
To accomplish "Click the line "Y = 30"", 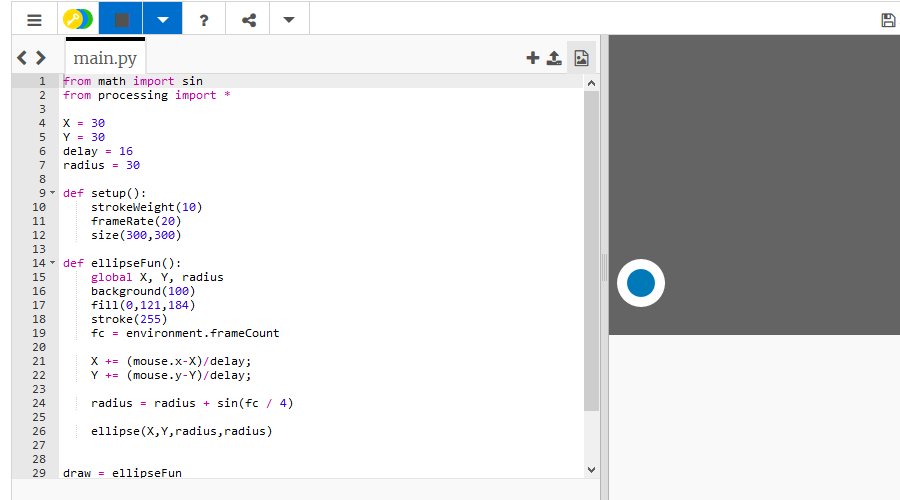I will (x=84, y=137).
